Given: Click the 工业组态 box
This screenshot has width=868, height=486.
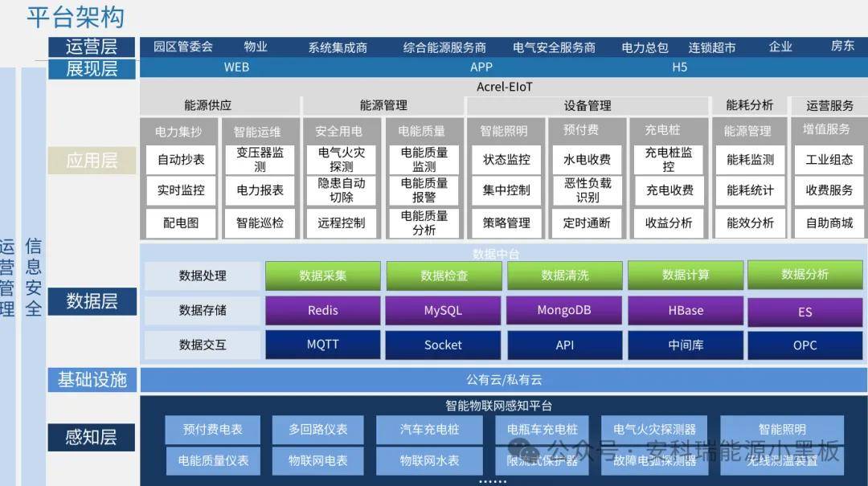Looking at the screenshot, I should (x=829, y=159).
